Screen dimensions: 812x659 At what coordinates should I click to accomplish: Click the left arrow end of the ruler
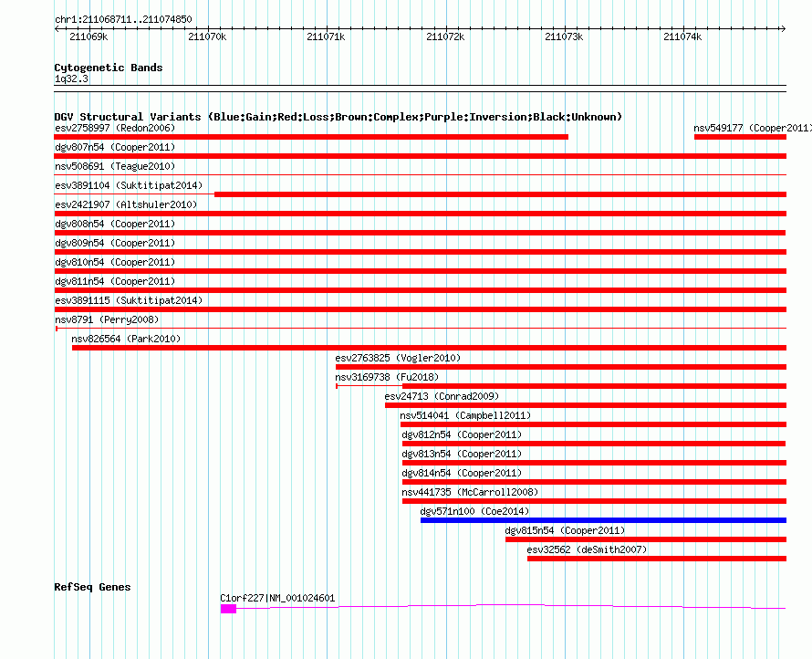coord(57,29)
